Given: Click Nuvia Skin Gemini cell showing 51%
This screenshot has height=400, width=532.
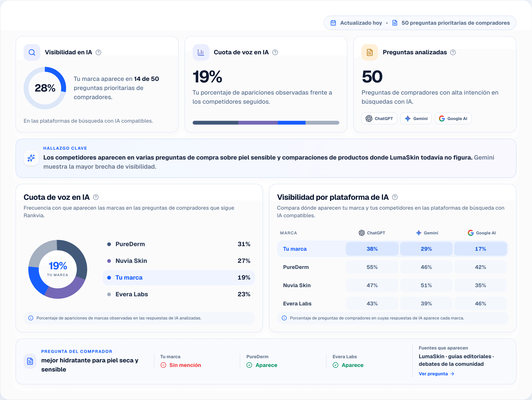Looking at the screenshot, I should click(x=426, y=285).
